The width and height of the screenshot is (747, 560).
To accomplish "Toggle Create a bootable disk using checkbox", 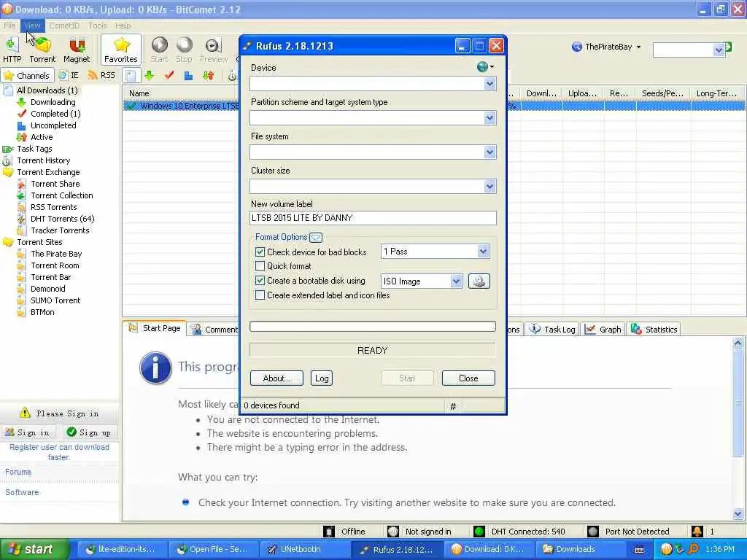I will coord(260,281).
